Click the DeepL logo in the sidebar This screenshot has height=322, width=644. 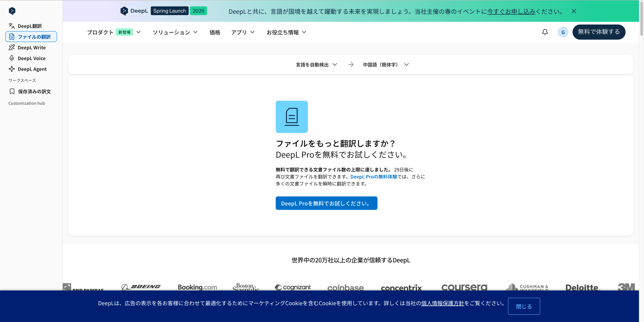(x=12, y=11)
